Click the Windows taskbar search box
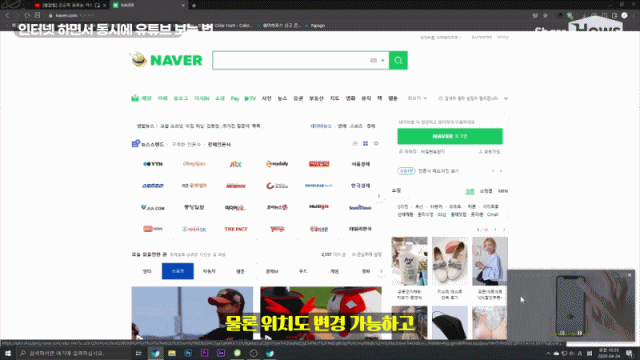This screenshot has width=640, height=360. 73,353
